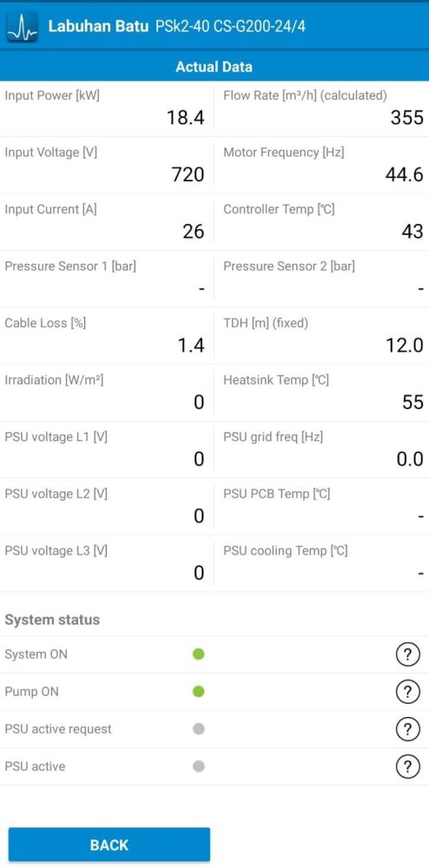Select the Cable Loss value 1.4
The image size is (429, 868).
(x=191, y=345)
